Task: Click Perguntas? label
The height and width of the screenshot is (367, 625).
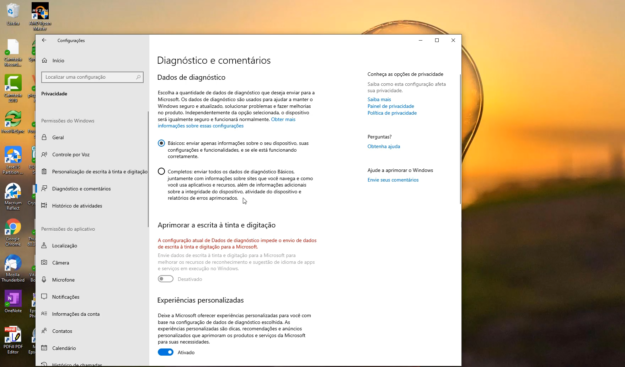Action: (x=379, y=137)
